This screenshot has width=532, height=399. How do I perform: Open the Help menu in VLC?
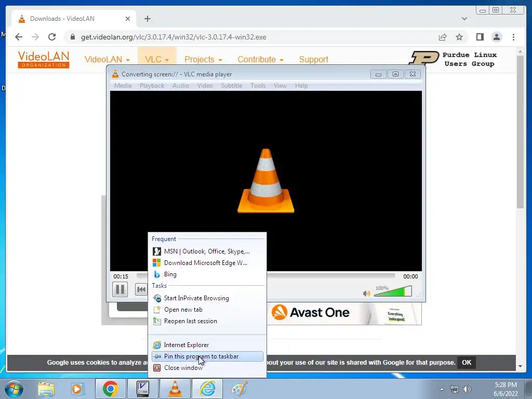pos(301,86)
